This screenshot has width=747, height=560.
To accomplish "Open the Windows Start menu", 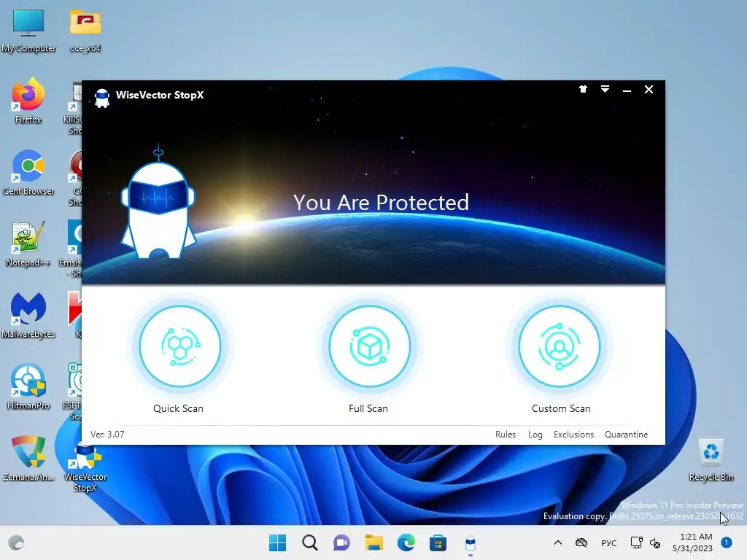I will coord(278,542).
